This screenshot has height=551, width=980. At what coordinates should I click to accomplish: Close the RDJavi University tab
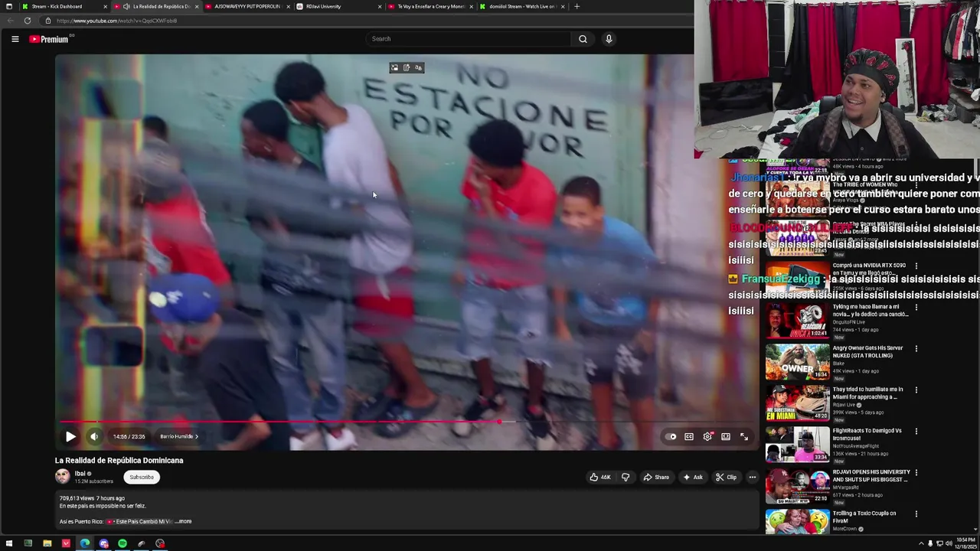380,6
